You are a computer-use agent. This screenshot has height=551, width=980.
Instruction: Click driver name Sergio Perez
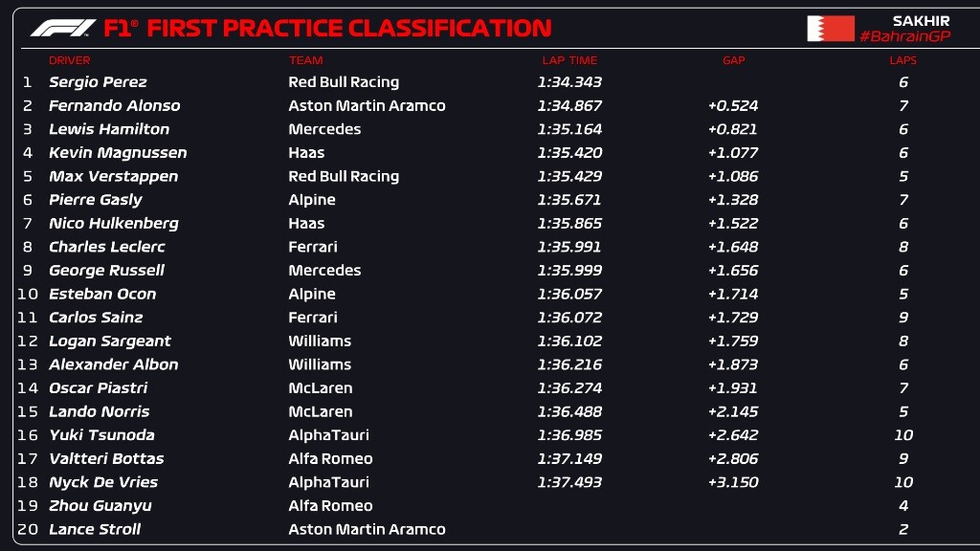tap(99, 82)
